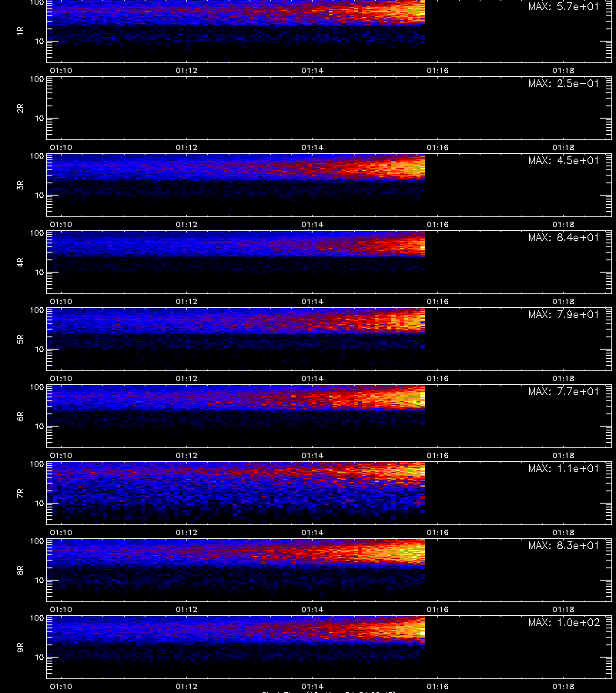This screenshot has width=616, height=693.
Task: Click the 10 y-axis label of 7R
Action: [39, 503]
